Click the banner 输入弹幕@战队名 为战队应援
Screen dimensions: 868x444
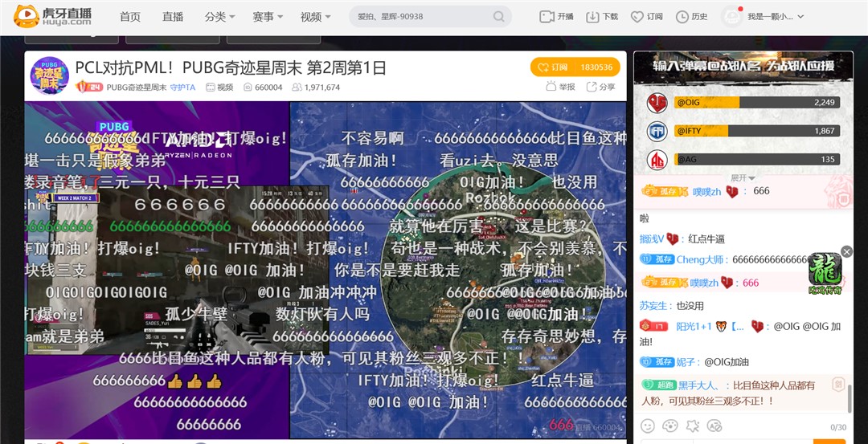click(743, 67)
